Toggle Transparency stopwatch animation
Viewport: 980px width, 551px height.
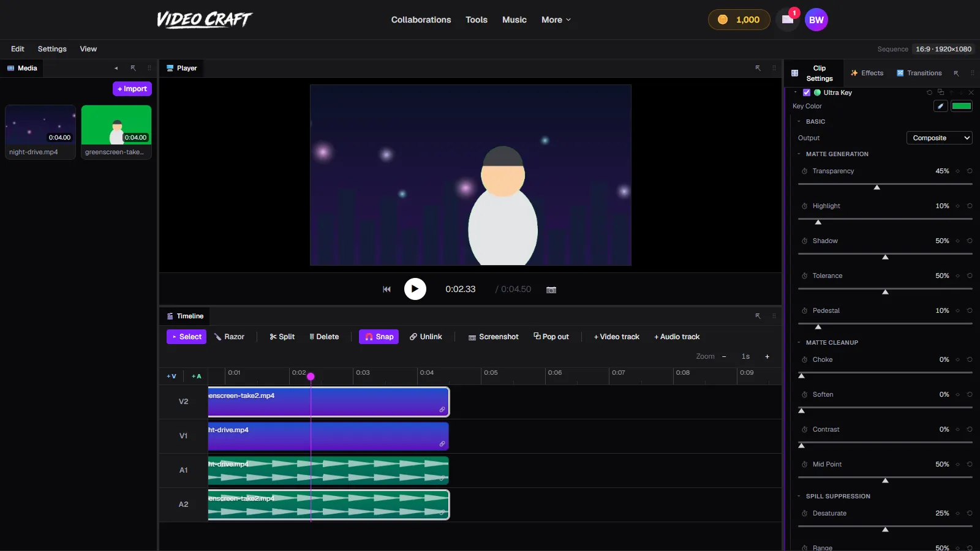[x=805, y=171]
